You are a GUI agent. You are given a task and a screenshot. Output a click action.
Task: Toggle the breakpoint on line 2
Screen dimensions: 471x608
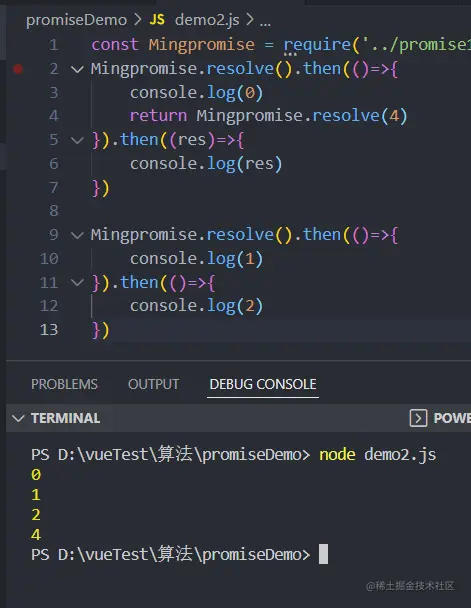[x=18, y=69]
